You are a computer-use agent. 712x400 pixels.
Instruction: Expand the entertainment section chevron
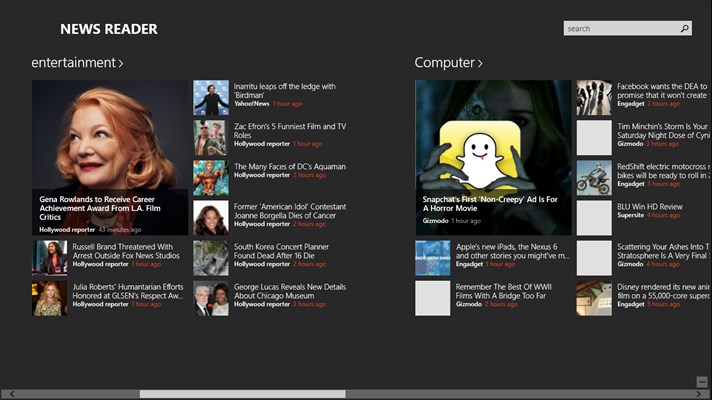(121, 64)
